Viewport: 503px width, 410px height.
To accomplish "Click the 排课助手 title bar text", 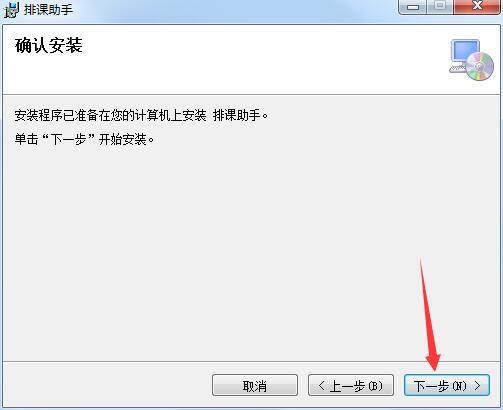I will 49,10.
